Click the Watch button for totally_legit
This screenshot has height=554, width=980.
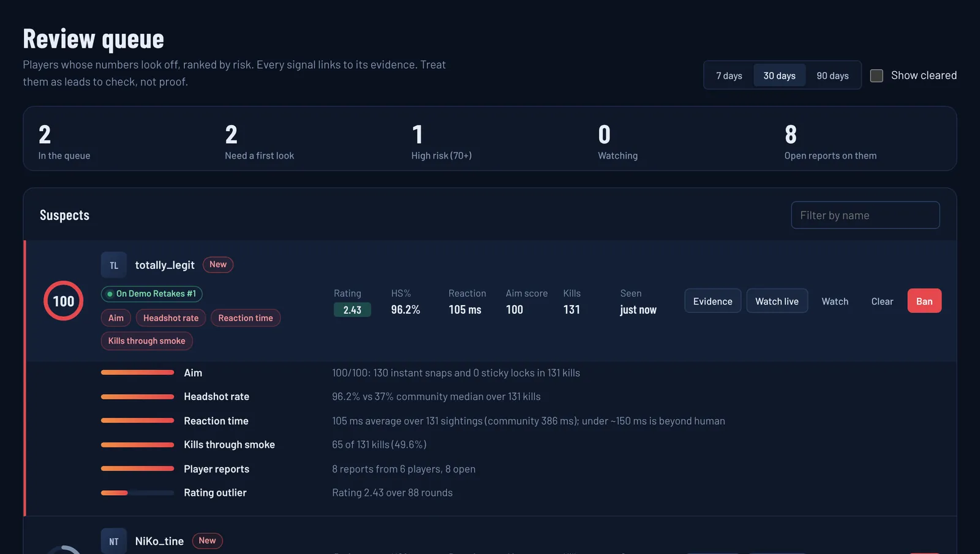[x=835, y=301]
